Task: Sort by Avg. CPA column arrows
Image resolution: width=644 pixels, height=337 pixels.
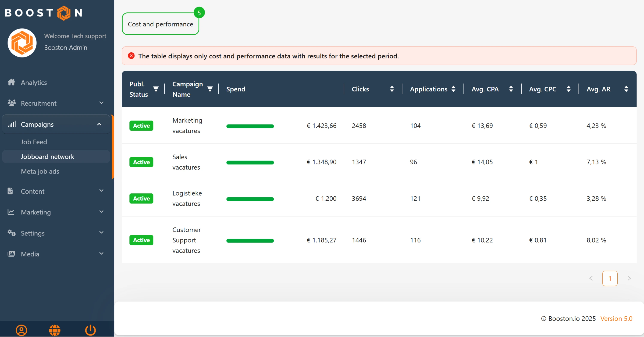Action: click(511, 89)
